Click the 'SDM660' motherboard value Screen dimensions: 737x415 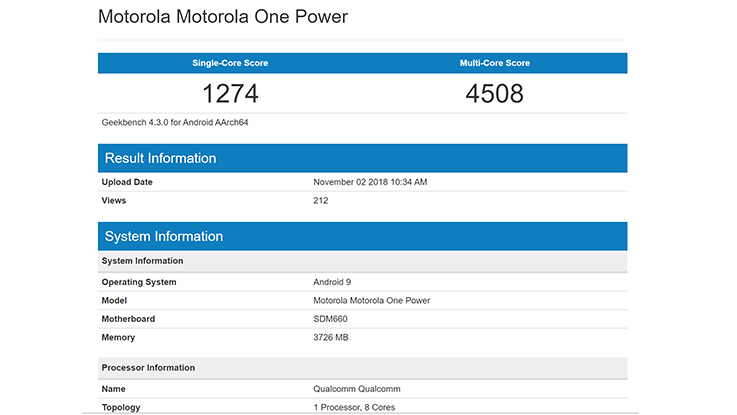330,319
